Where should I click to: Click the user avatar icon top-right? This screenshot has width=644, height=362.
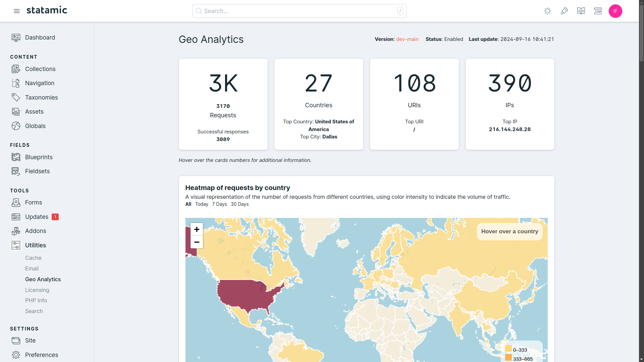[615, 11]
